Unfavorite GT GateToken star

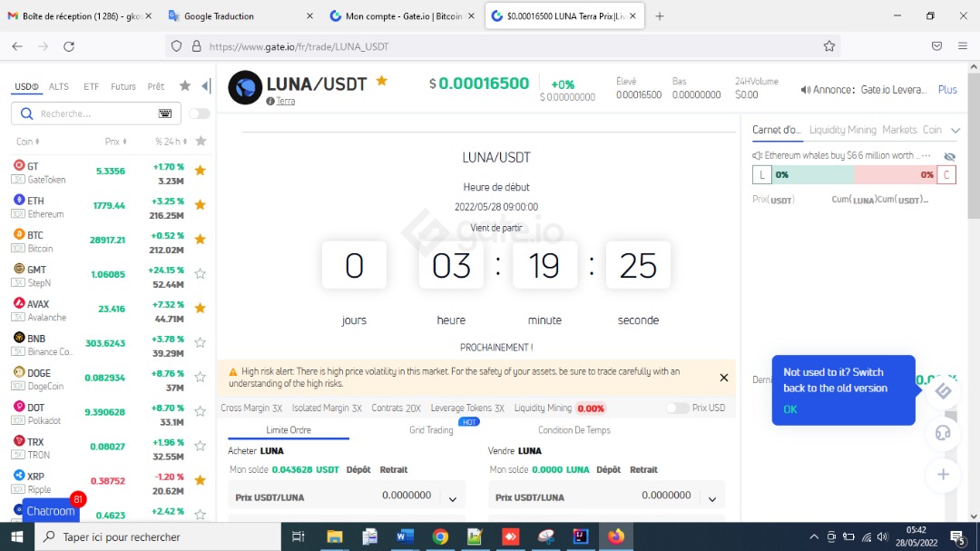point(200,170)
